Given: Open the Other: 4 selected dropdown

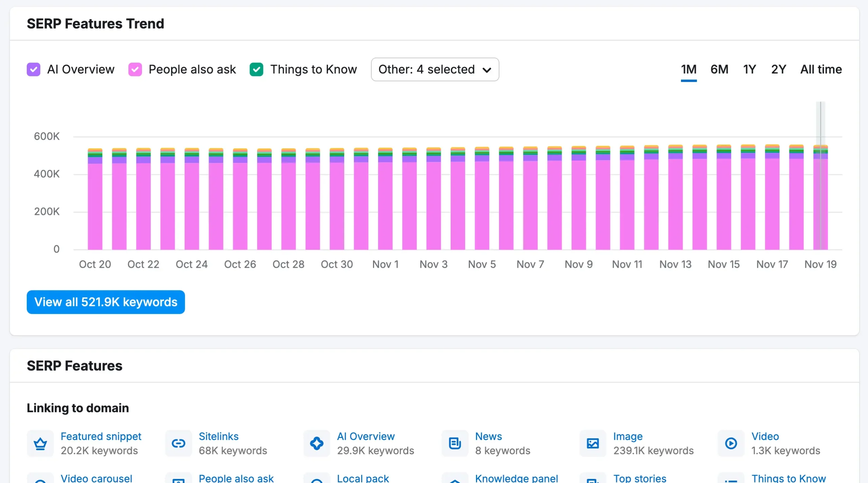Looking at the screenshot, I should [x=435, y=69].
